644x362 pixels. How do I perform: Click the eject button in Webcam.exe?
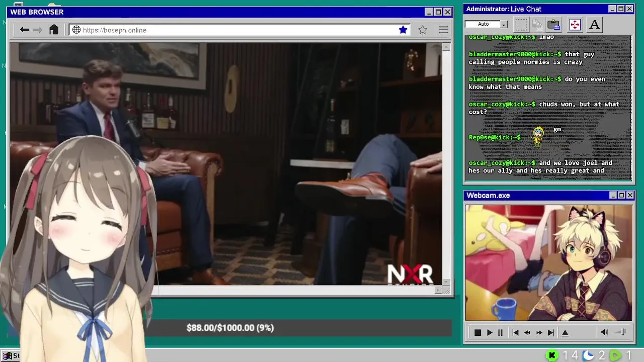click(x=565, y=332)
